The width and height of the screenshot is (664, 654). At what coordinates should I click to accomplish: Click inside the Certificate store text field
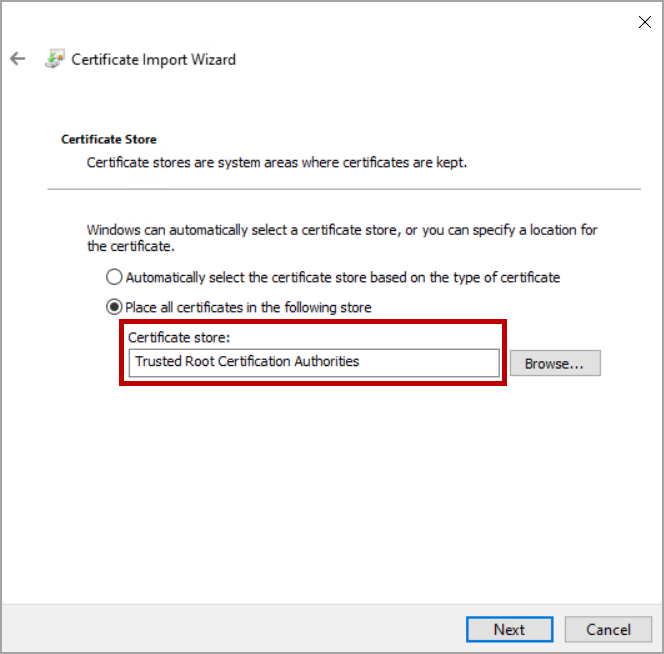coord(430,362)
